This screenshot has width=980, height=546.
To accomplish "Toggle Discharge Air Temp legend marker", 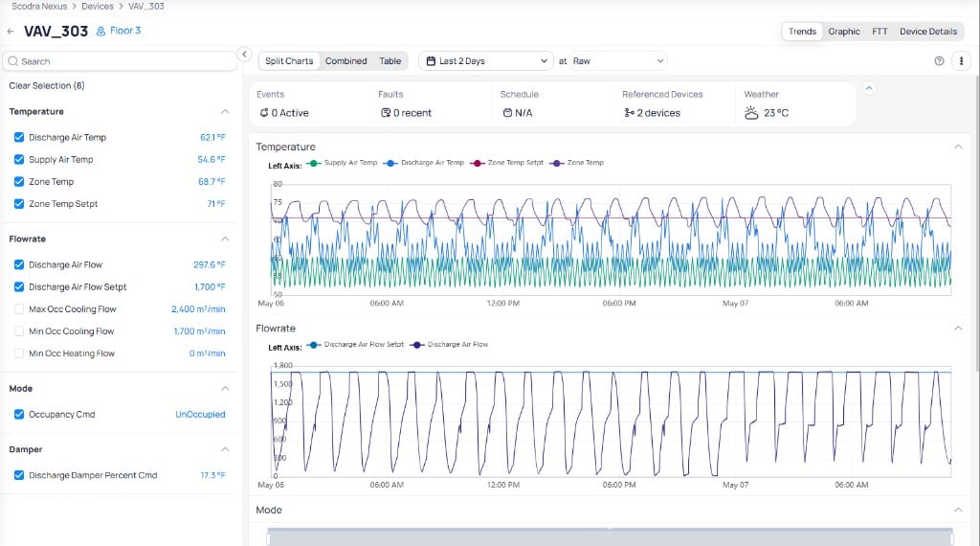I will [390, 163].
